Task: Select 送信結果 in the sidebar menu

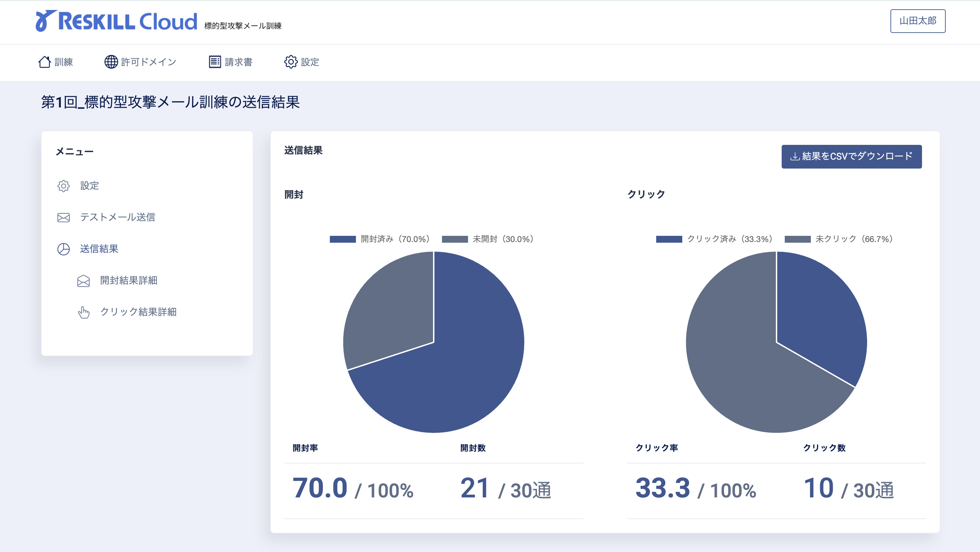Action: [x=98, y=249]
